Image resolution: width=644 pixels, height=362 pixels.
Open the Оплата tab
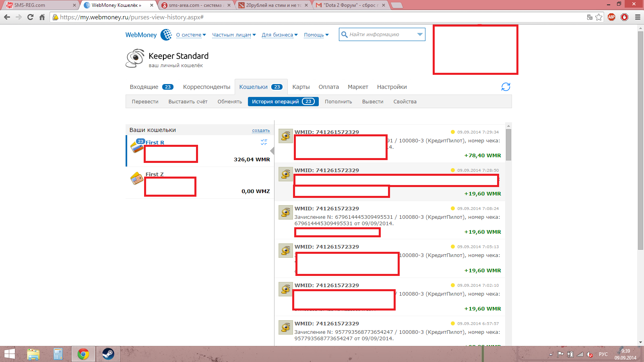coord(329,87)
